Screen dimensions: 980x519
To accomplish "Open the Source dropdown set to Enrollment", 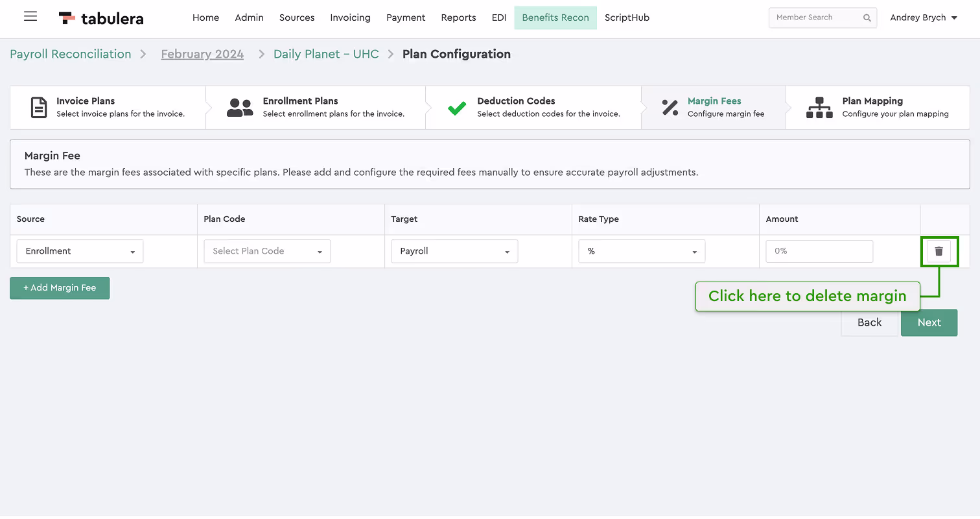I will 80,251.
